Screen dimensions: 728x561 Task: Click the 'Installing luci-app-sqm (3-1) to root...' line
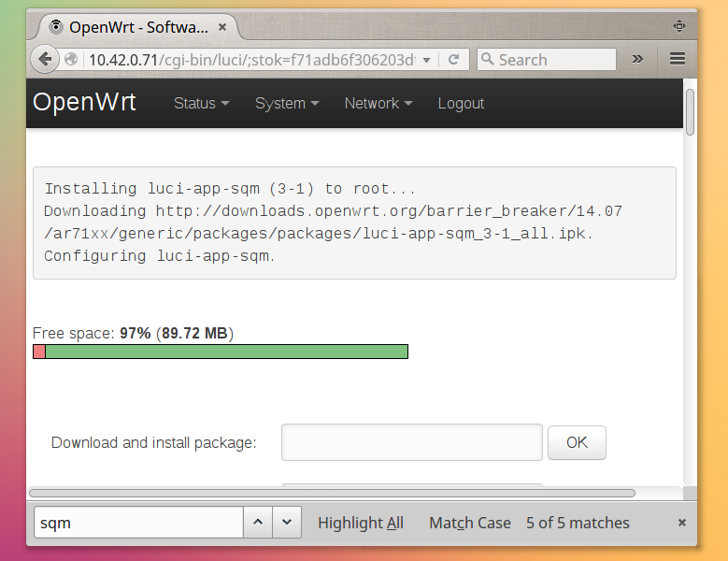point(230,189)
